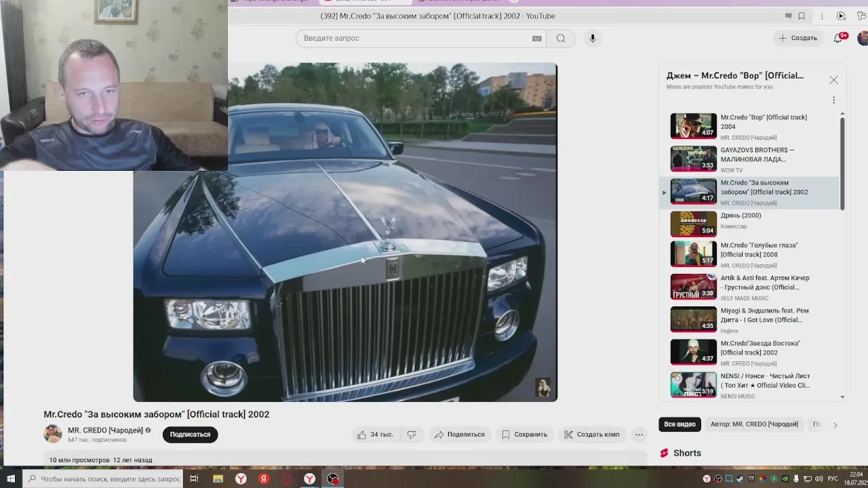The image size is (868, 488).
Task: Click the Подписаться button
Action: tap(190, 434)
